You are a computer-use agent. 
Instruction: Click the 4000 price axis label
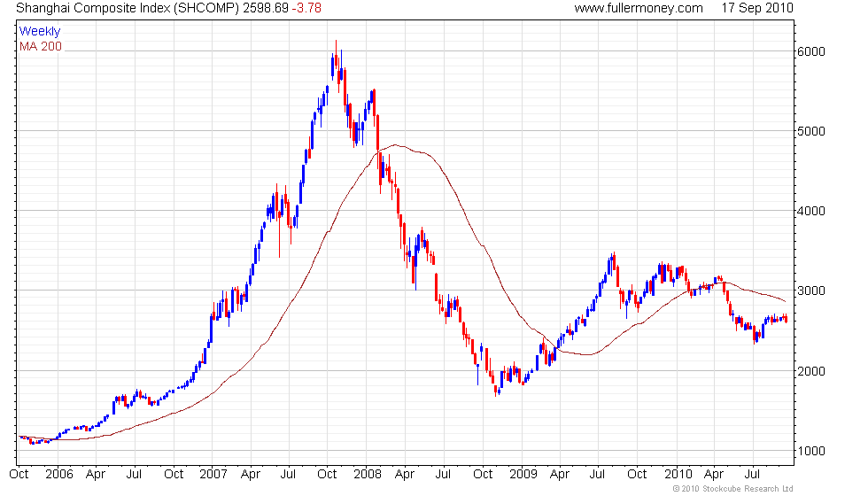coord(811,211)
